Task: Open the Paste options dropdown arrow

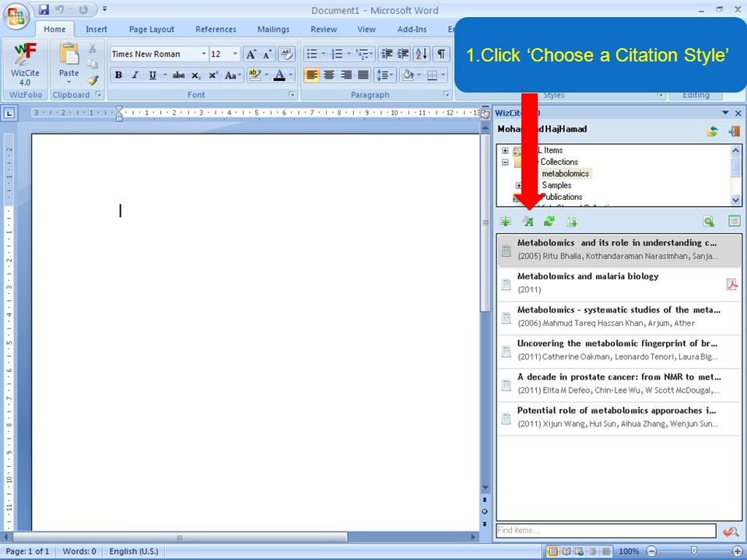Action: click(69, 82)
